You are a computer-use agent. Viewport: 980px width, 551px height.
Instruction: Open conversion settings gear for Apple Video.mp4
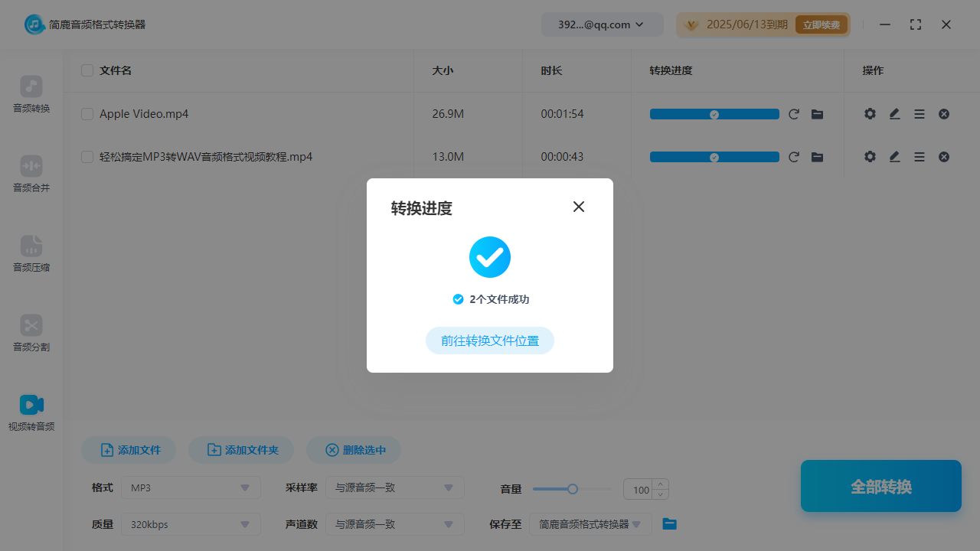(x=870, y=113)
